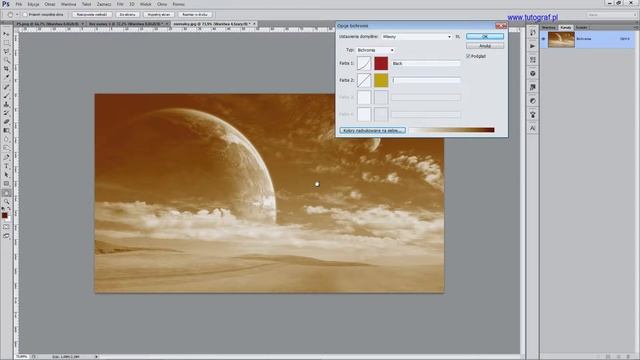Select the Brush tool
Image resolution: width=640 pixels, height=360 pixels.
(6, 96)
